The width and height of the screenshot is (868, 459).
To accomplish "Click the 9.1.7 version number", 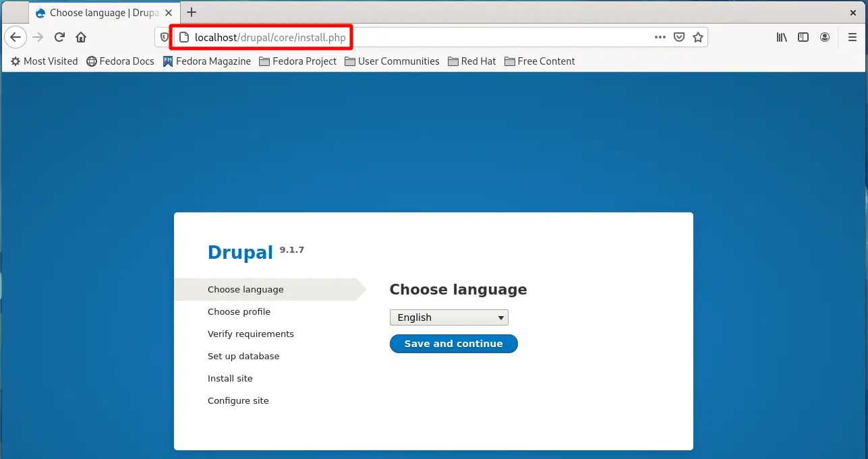I will 292,249.
